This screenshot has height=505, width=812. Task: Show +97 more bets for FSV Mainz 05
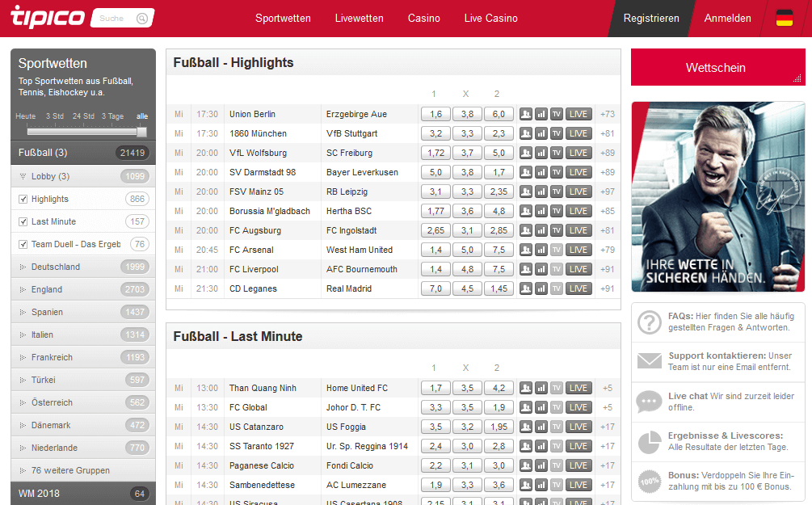(x=608, y=191)
